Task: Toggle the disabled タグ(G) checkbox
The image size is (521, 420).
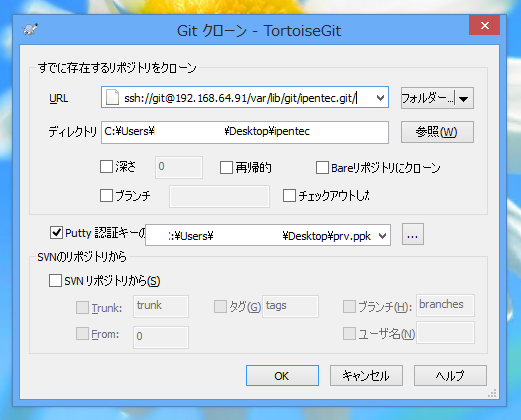Action: (x=220, y=306)
